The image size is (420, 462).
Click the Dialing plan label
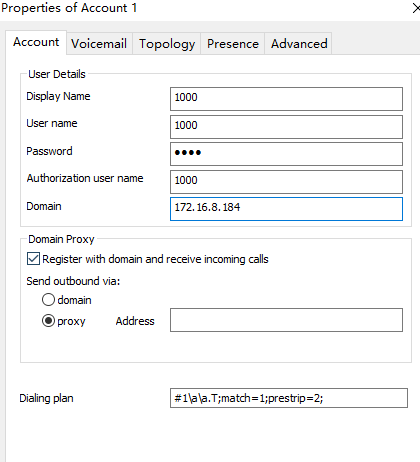(x=46, y=398)
